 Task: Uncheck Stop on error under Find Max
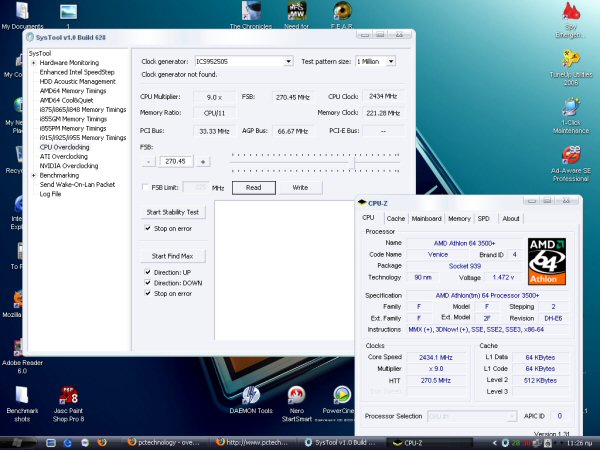click(148, 293)
